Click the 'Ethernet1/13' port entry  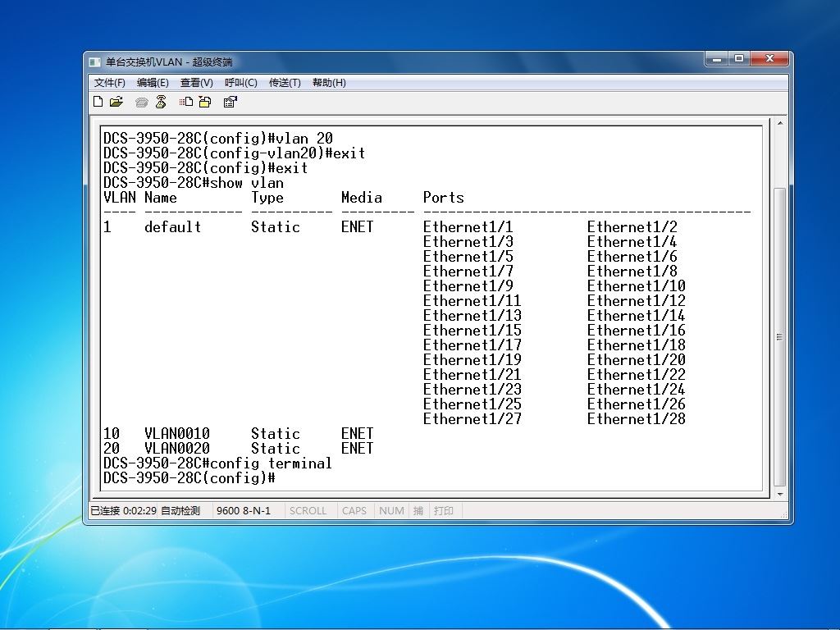(472, 316)
